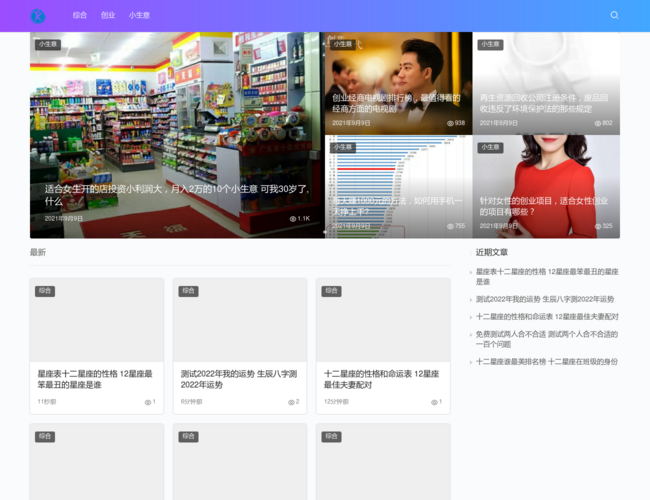
Task: Click the blank thumbnail of the 测试2022年我的运势 card
Action: [240, 325]
